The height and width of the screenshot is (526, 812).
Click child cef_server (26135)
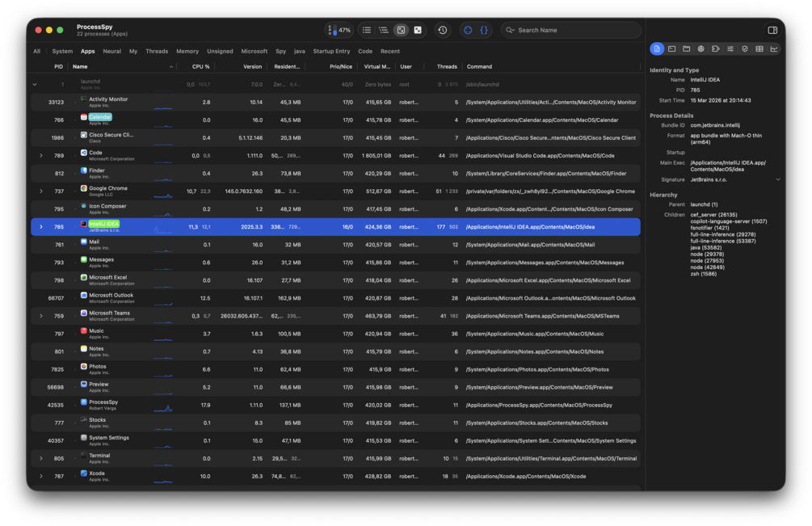(x=713, y=214)
